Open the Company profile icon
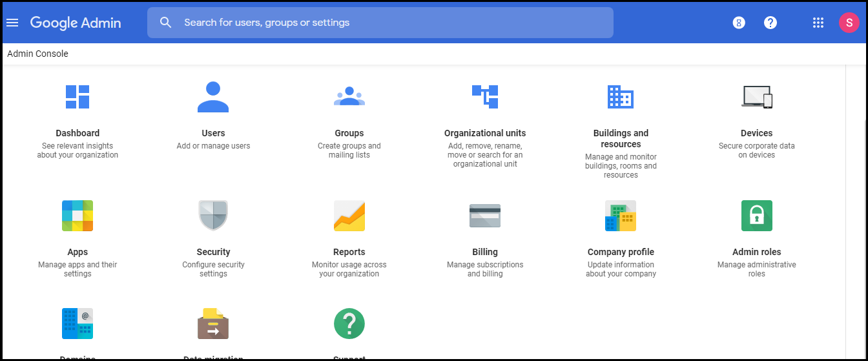 tap(621, 216)
